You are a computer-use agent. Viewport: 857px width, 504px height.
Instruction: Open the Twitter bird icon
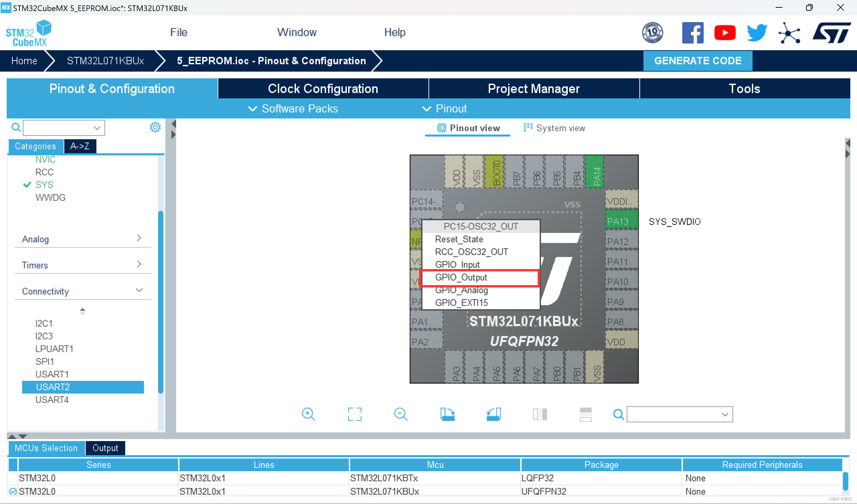757,33
